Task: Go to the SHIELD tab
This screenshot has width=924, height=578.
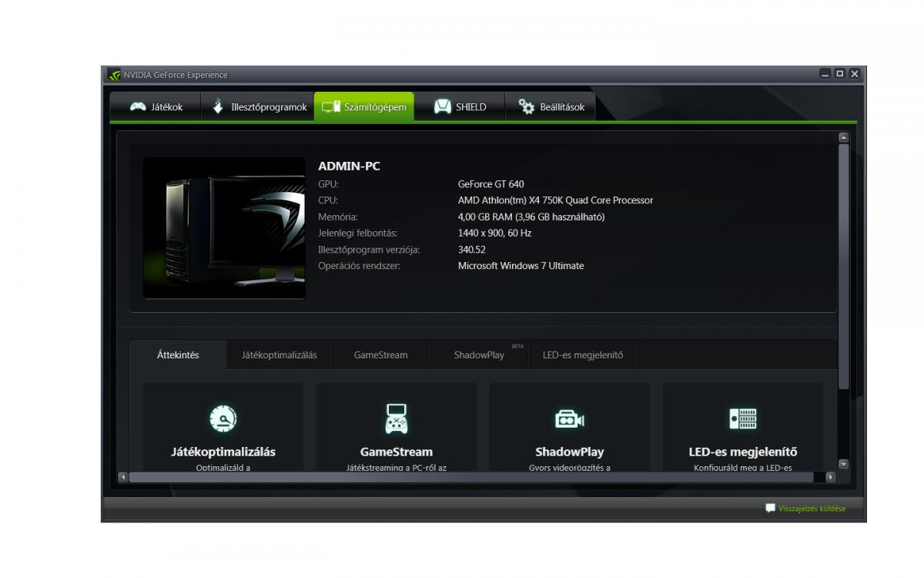Action: coord(460,107)
